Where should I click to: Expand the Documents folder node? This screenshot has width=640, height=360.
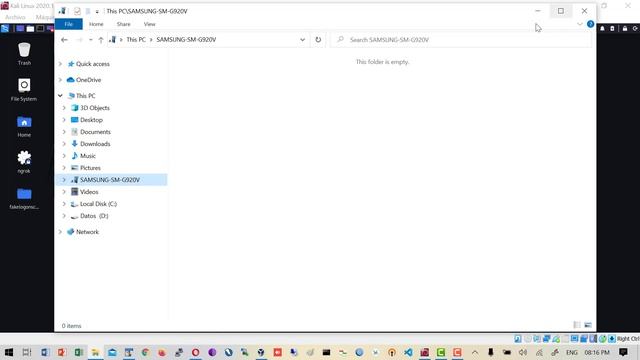(x=64, y=132)
